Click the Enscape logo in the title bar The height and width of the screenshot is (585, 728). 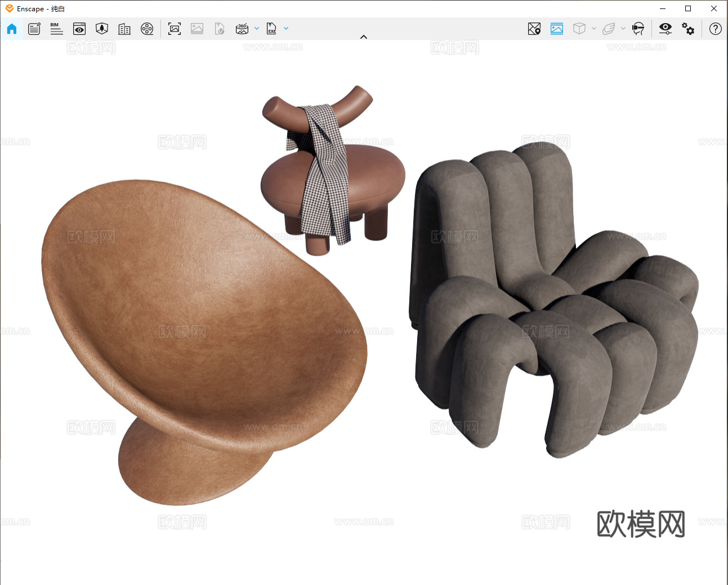click(x=9, y=8)
